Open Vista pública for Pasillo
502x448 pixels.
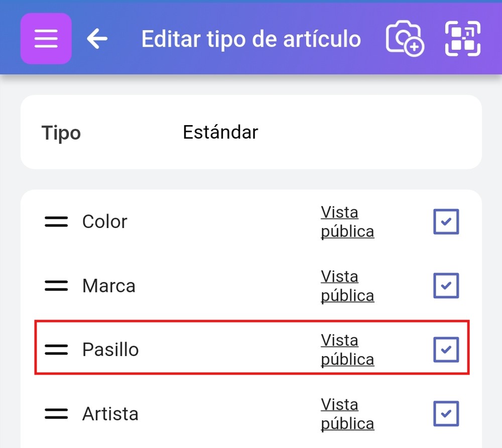click(x=347, y=350)
